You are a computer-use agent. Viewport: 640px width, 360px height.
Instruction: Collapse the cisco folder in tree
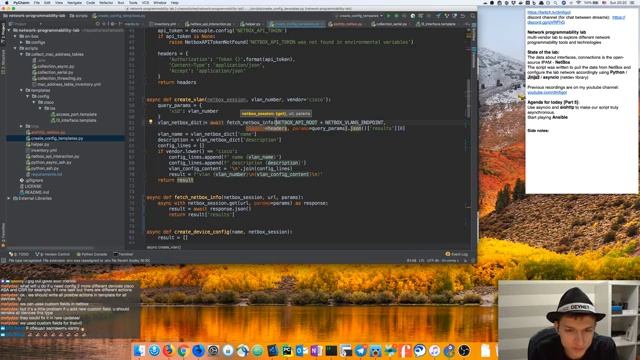click(33, 102)
